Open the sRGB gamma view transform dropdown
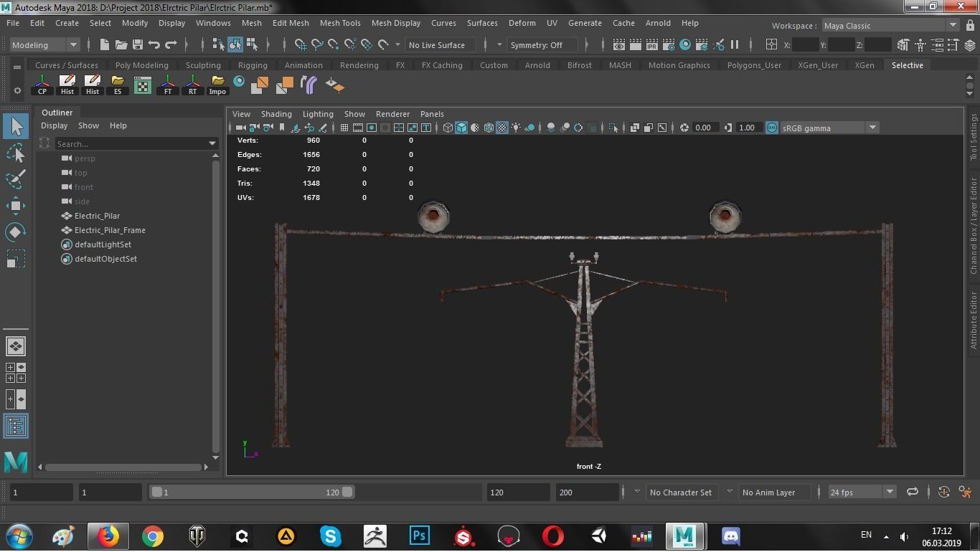 (x=828, y=128)
